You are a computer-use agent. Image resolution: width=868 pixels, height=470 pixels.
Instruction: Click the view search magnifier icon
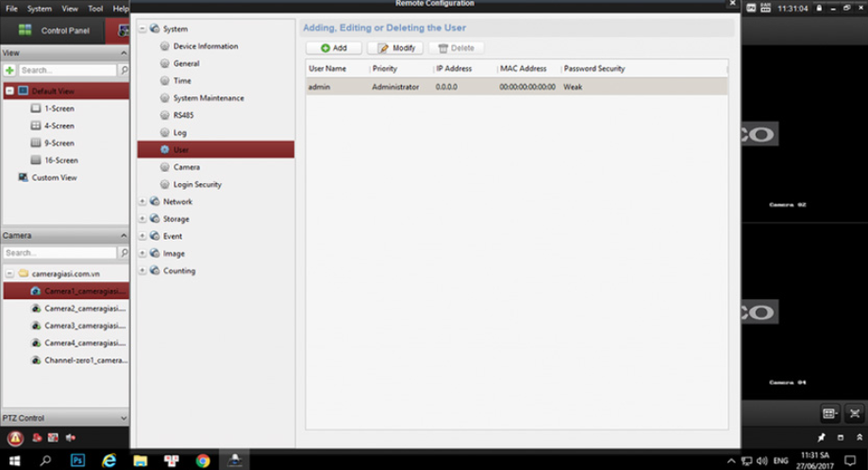click(124, 71)
